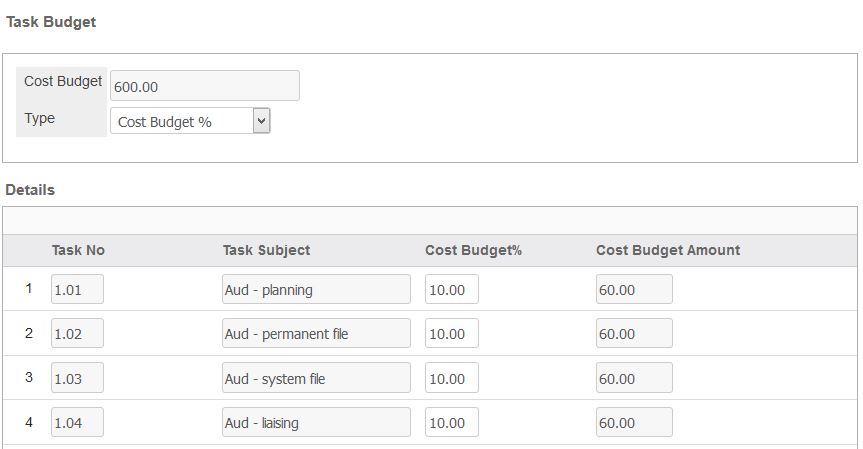Click the Aud - system file subject field
The width and height of the screenshot is (863, 449).
coord(316,378)
